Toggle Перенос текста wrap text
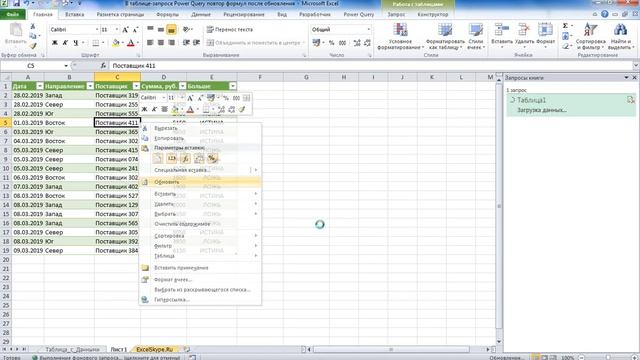Image resolution: width=640 pixels, height=360 pixels. coord(230,29)
